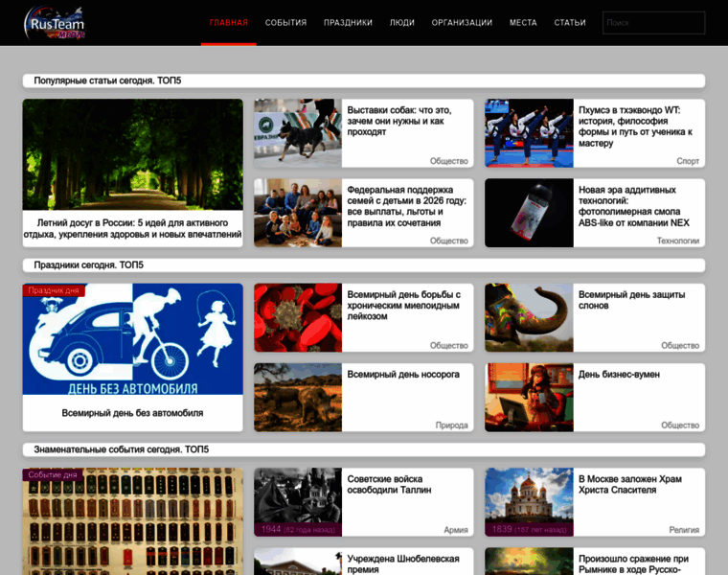Open the forest alley summer leisure thumbnail

pyautogui.click(x=133, y=154)
